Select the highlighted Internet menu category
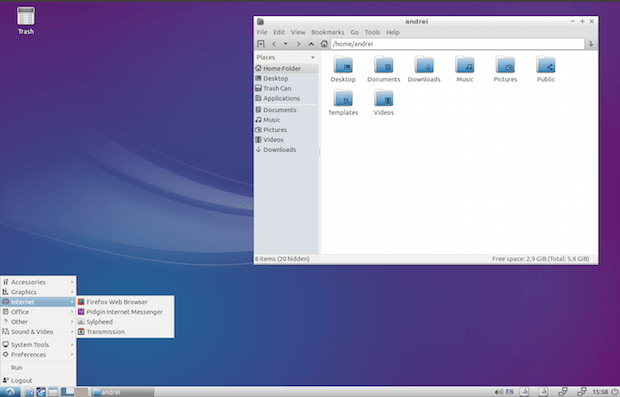620x397 pixels. pos(38,302)
